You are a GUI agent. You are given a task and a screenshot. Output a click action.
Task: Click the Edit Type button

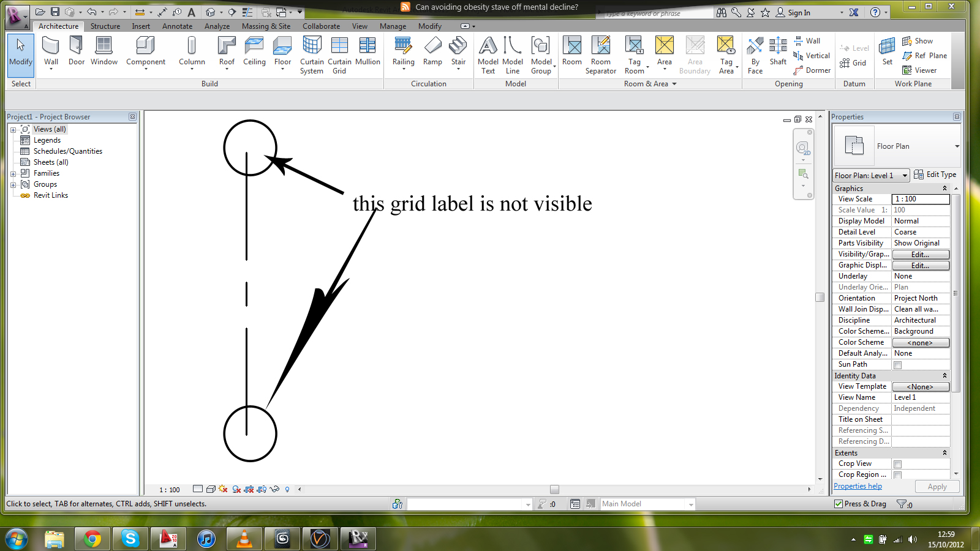click(935, 174)
